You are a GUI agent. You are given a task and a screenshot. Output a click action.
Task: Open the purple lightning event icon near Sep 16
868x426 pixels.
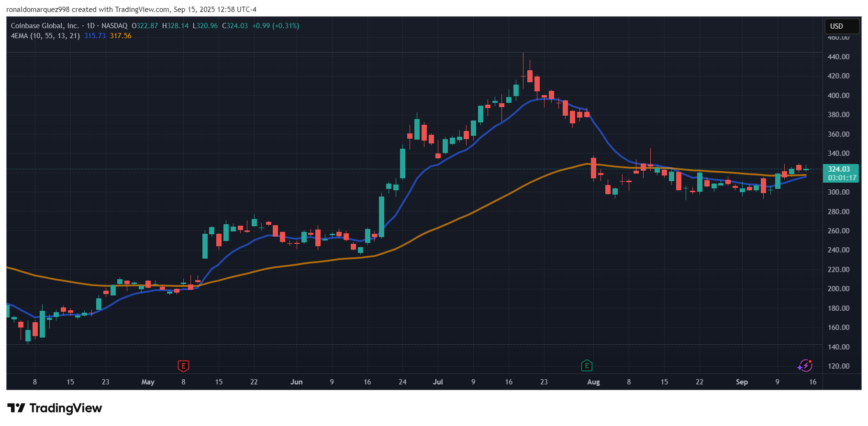pyautogui.click(x=805, y=366)
